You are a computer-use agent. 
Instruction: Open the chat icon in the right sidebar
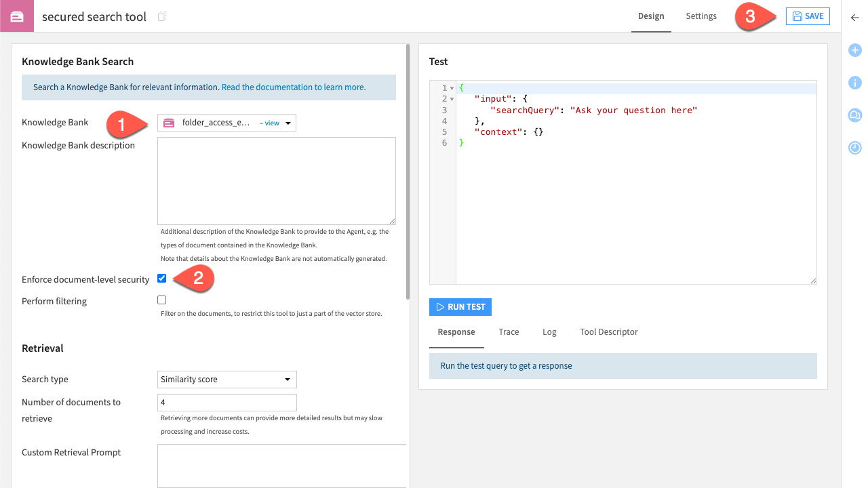pos(854,115)
